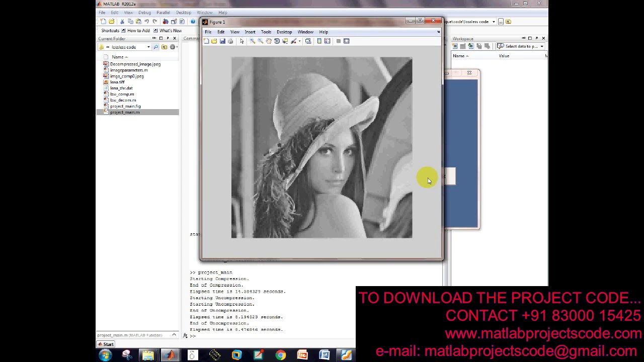This screenshot has height=362, width=644.
Task: Click the Value column header in Workspace
Action: pyautogui.click(x=504, y=56)
